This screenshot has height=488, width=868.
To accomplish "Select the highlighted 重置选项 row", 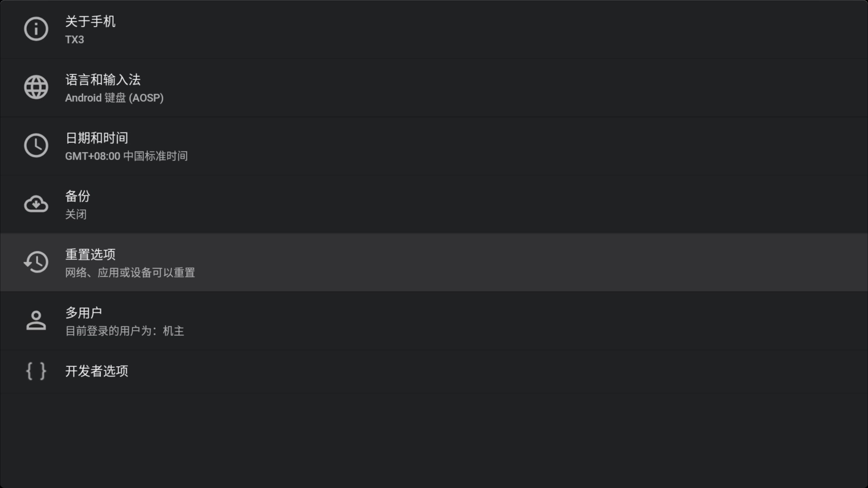I will pos(434,262).
